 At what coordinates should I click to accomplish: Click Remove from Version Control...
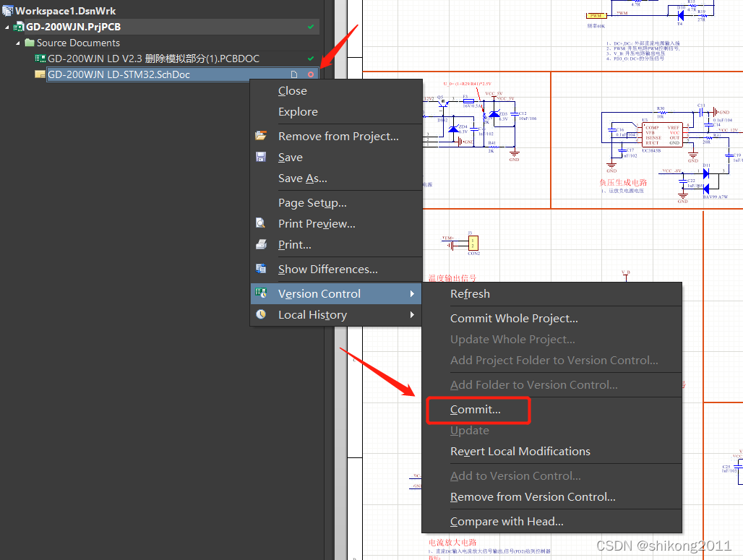[533, 497]
